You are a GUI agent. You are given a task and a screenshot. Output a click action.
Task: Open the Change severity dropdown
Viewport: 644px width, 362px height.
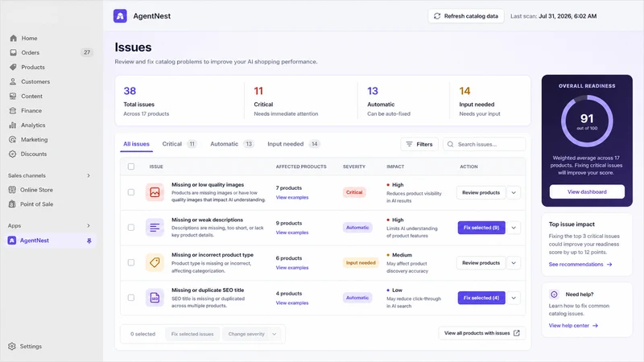pos(252,334)
